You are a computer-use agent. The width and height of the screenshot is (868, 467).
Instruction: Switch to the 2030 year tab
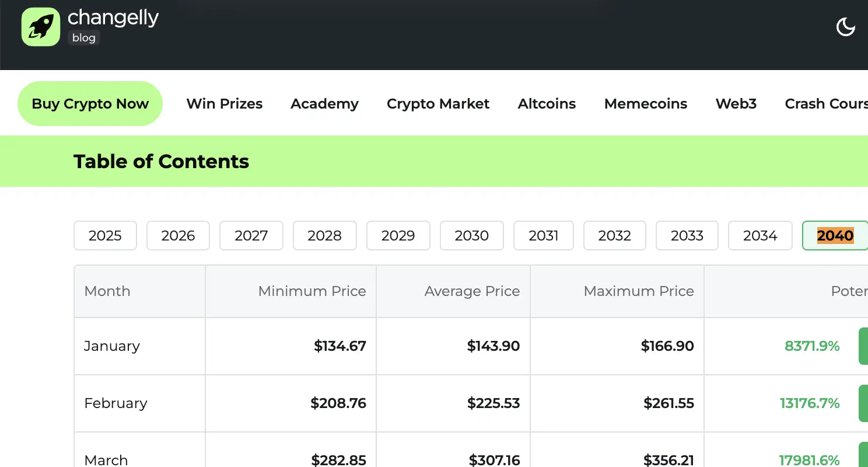[x=471, y=236]
